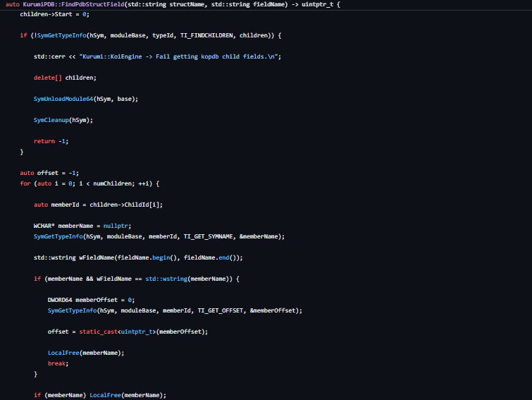Select the line 'children->Start = 0;'
Image resolution: width=532 pixels, height=400 pixels.
tap(55, 14)
